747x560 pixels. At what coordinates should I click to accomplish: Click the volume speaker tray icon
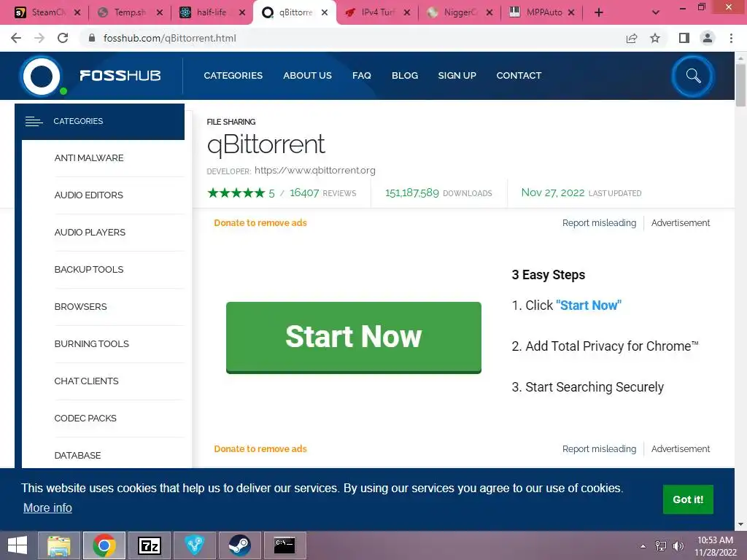[678, 546]
